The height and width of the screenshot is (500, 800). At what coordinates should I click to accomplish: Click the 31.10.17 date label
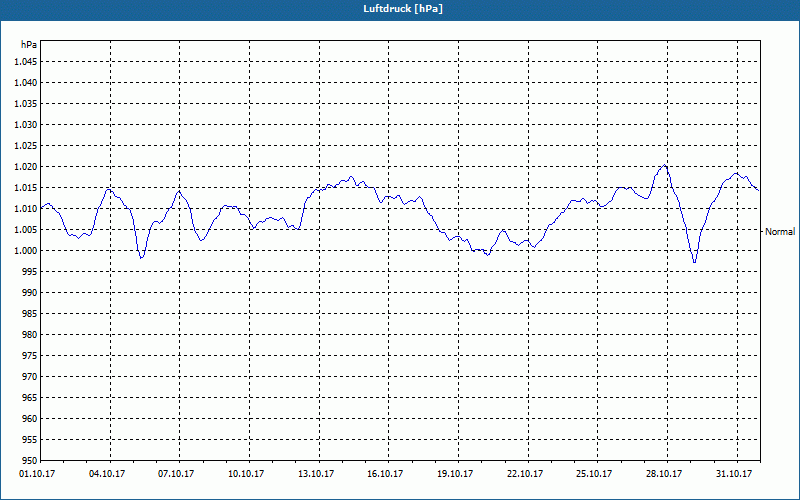pos(734,474)
